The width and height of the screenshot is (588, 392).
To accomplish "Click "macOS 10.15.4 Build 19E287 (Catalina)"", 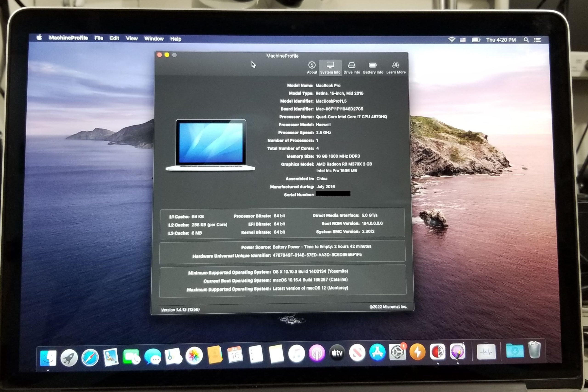I will 310,280.
